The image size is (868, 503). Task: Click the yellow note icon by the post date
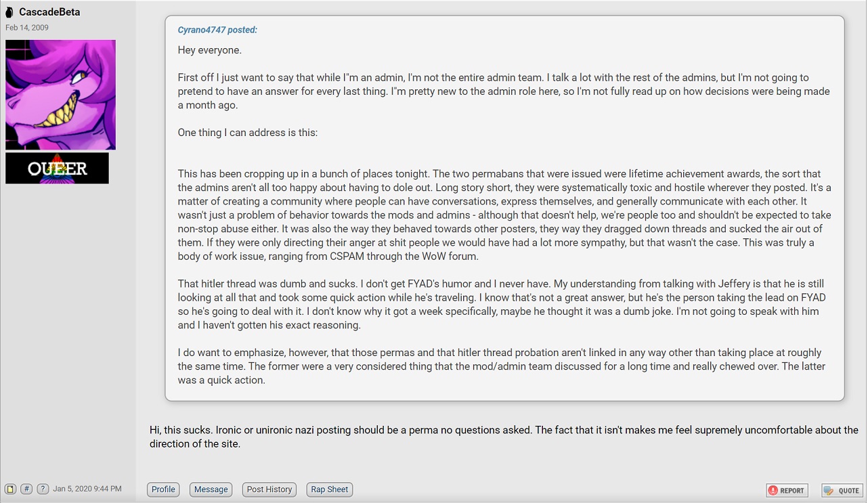tap(10, 489)
